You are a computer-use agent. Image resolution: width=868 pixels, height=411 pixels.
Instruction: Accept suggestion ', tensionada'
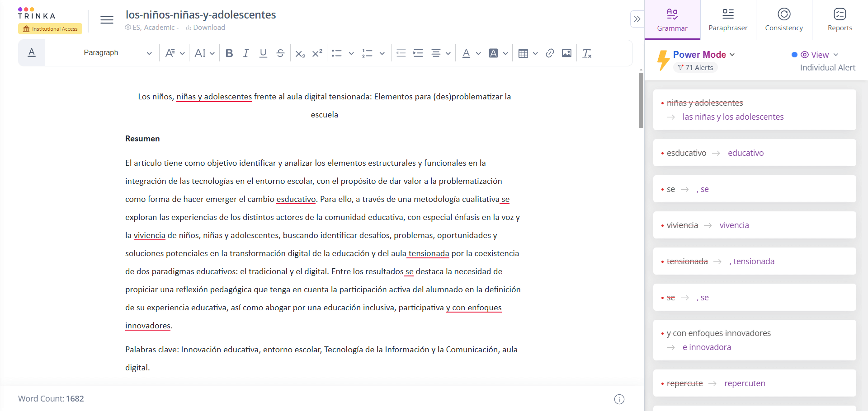pos(751,261)
